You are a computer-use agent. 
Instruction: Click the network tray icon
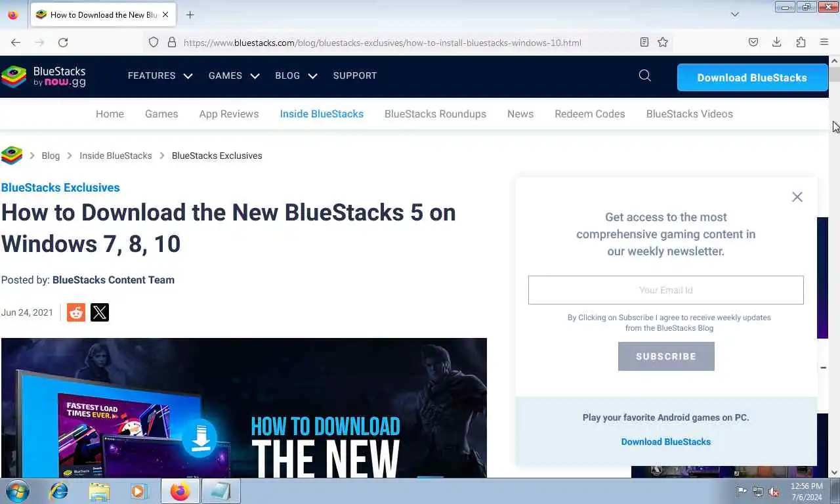point(758,492)
